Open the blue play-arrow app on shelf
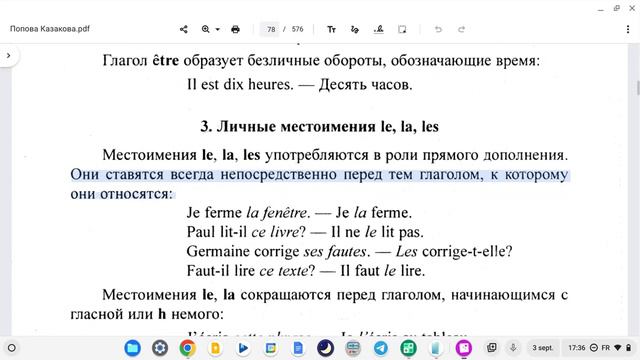The height and width of the screenshot is (360, 640). (243, 348)
